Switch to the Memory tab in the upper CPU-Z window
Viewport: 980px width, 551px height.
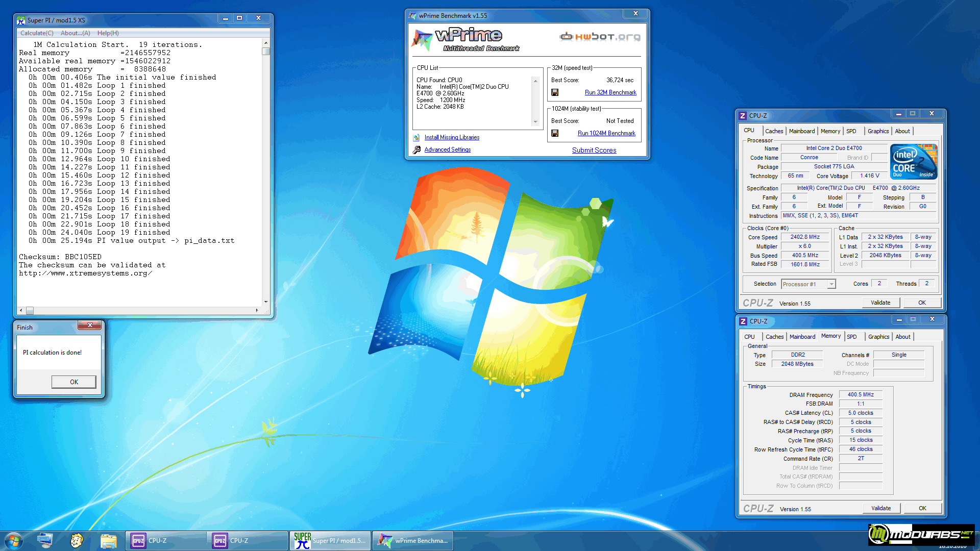(x=830, y=131)
